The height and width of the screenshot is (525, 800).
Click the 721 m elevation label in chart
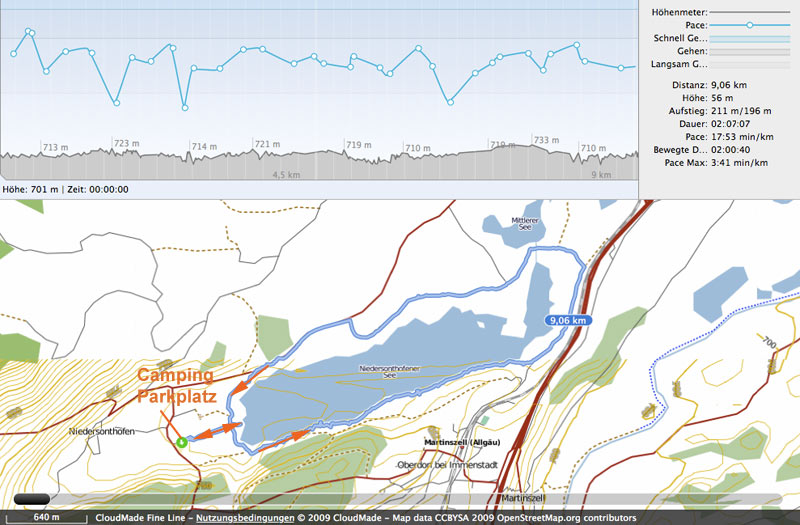267,144
